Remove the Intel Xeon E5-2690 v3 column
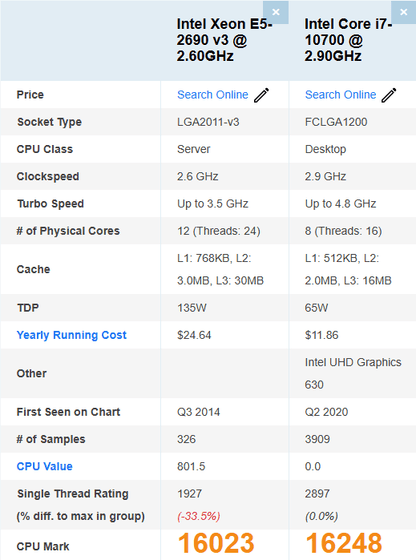The width and height of the screenshot is (416, 560). point(276,12)
